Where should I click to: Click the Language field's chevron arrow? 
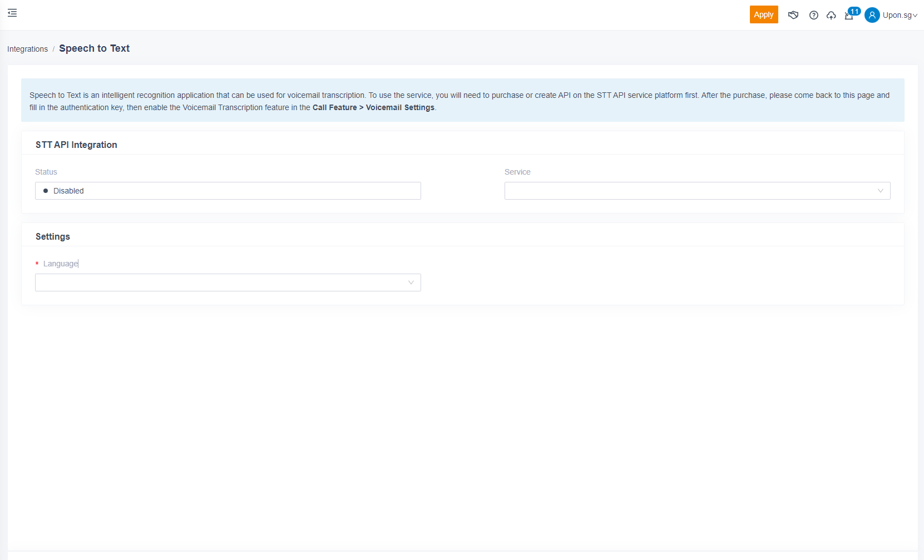(x=411, y=283)
